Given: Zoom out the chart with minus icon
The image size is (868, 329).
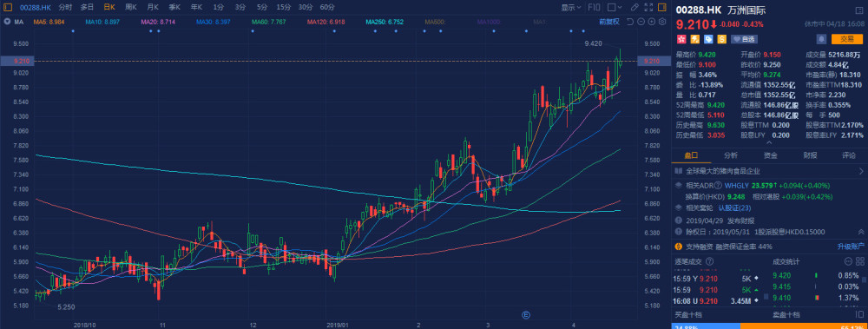Looking at the screenshot, I should pyautogui.click(x=641, y=22).
